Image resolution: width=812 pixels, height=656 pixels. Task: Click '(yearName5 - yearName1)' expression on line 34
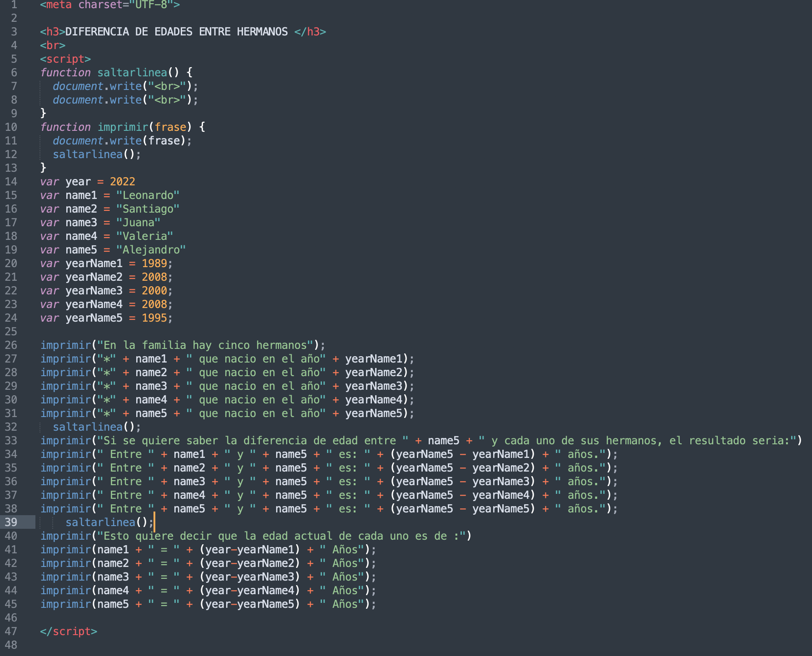463,454
